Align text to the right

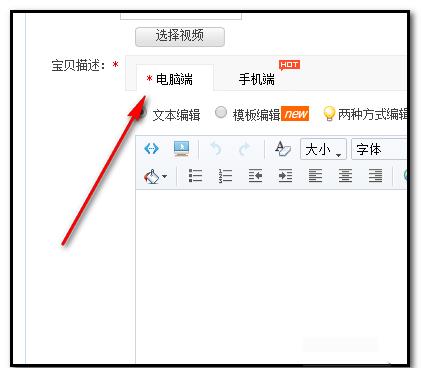pyautogui.click(x=375, y=176)
